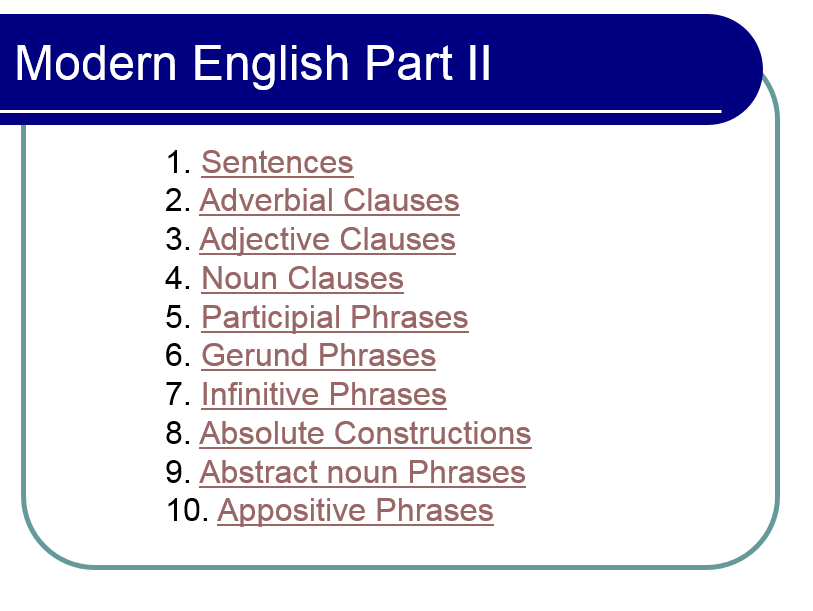
Task: Click the number 1 list marker
Action: pos(178,162)
